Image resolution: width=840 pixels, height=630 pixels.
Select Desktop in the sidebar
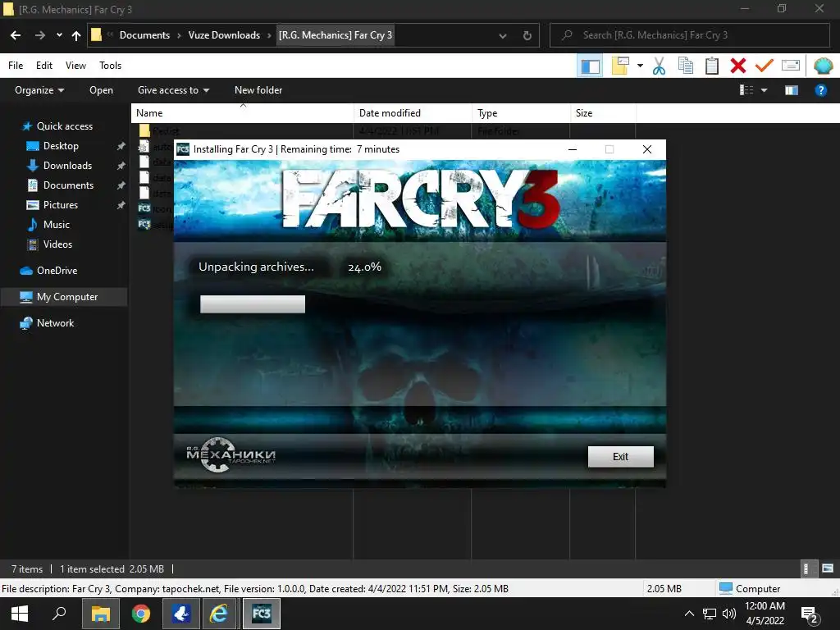coord(61,146)
